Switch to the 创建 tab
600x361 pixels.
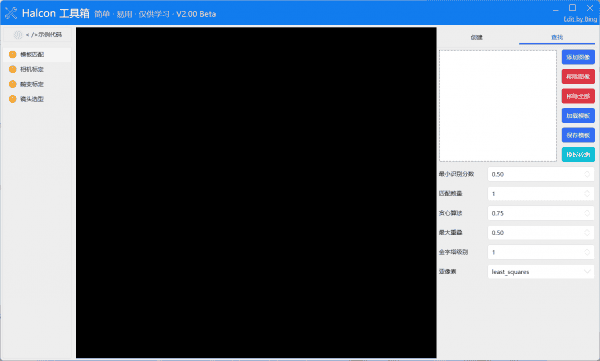click(476, 37)
